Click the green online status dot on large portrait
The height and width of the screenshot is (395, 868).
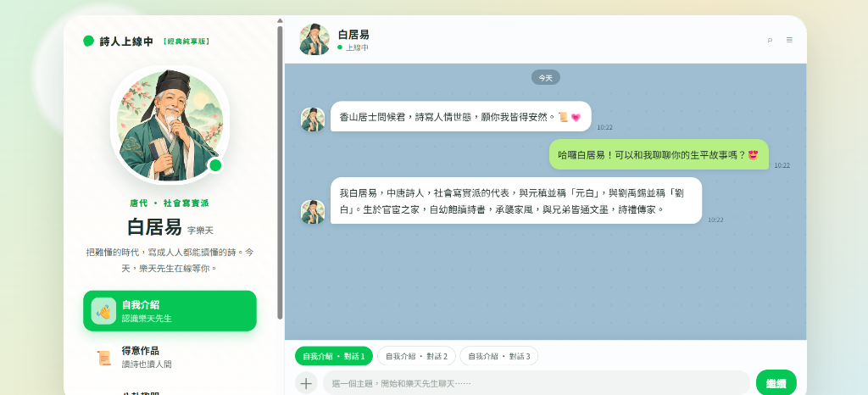pyautogui.click(x=215, y=164)
